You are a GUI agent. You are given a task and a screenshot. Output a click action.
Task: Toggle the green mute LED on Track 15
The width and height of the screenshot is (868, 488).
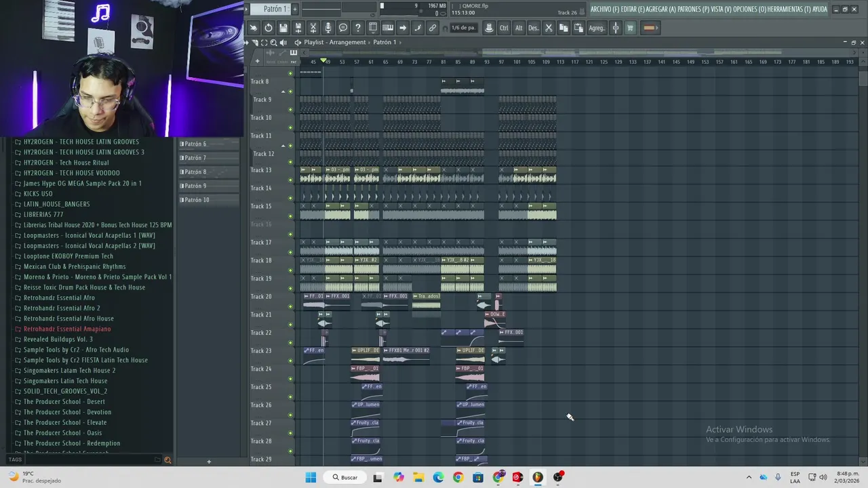(291, 216)
